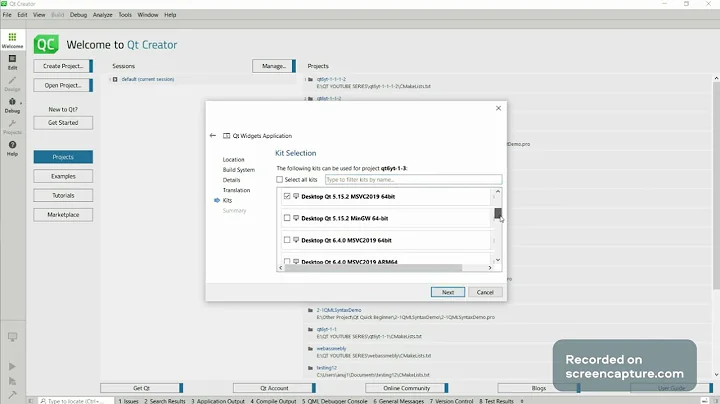
Task: Open Help mode in sidebar
Action: pyautogui.click(x=12, y=148)
